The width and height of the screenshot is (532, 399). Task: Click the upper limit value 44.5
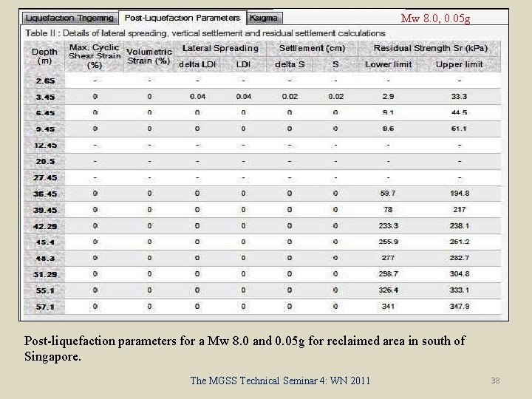[460, 112]
